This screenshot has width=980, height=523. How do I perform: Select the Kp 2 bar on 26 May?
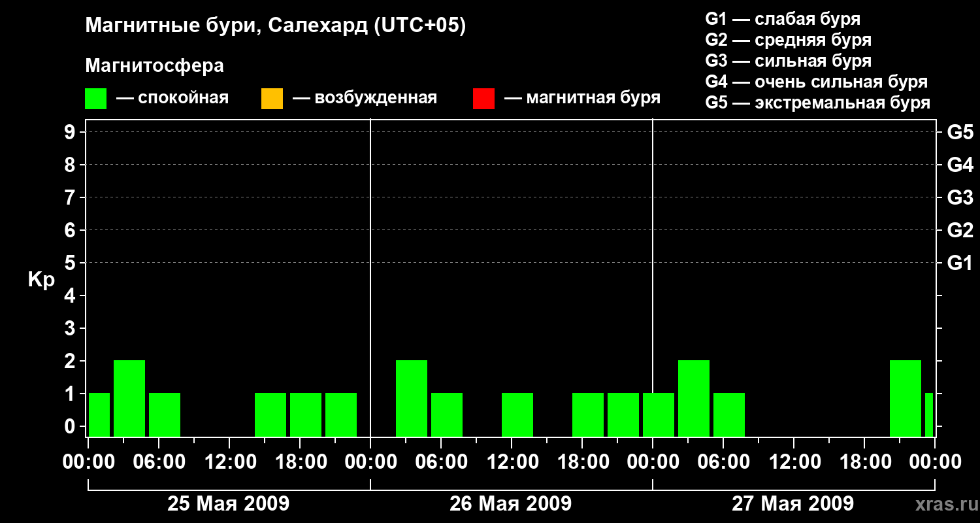(412, 398)
